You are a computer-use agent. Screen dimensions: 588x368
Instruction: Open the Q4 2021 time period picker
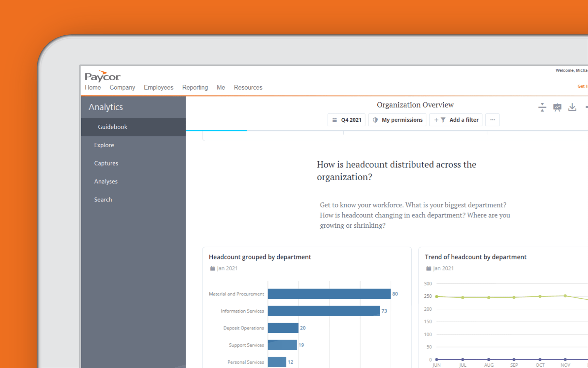[346, 120]
